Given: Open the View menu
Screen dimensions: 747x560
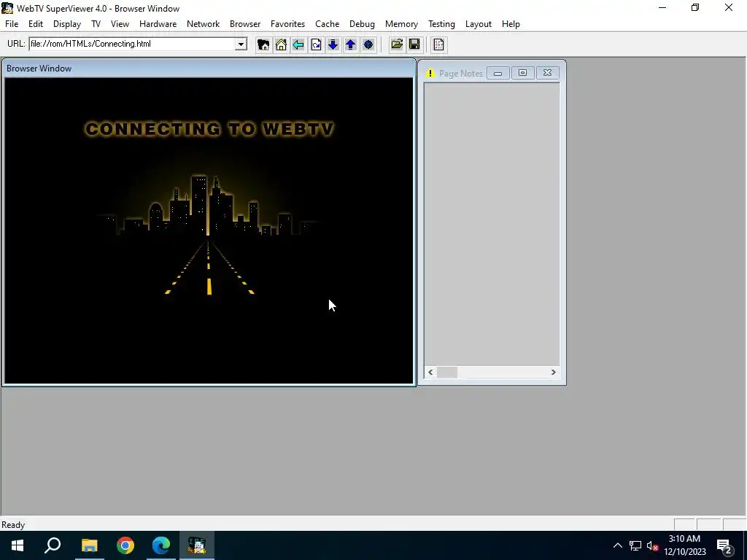Looking at the screenshot, I should pyautogui.click(x=120, y=24).
